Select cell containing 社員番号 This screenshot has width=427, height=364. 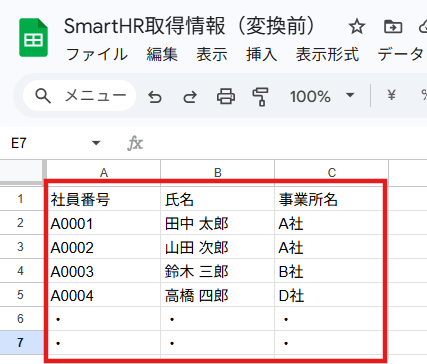pyautogui.click(x=104, y=199)
